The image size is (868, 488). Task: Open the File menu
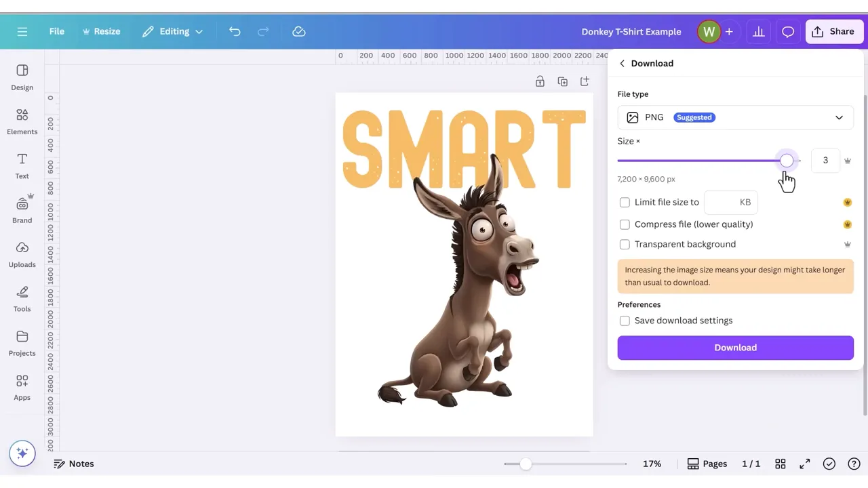57,32
